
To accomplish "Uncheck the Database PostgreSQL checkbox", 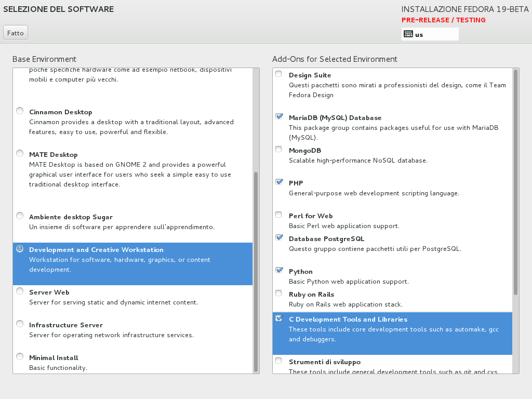I will coord(279,237).
